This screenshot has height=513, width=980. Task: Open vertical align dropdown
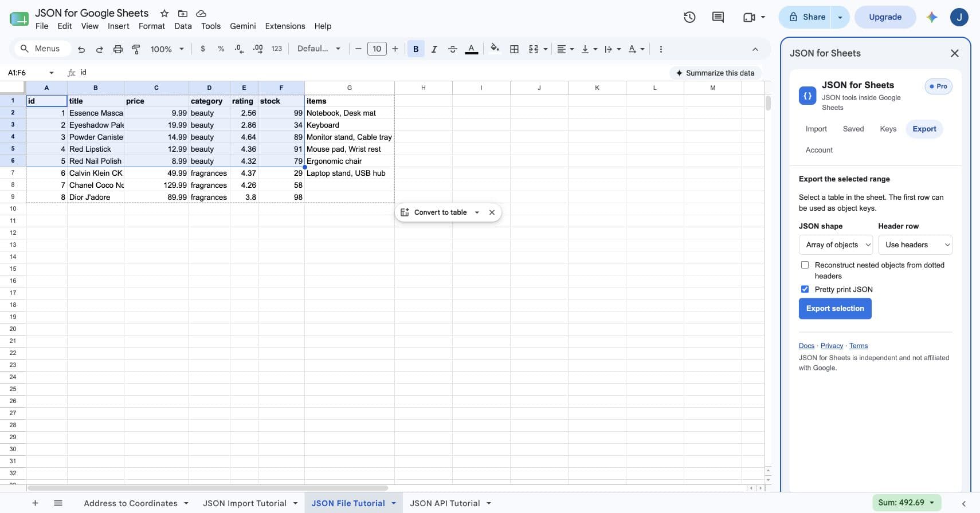[589, 49]
